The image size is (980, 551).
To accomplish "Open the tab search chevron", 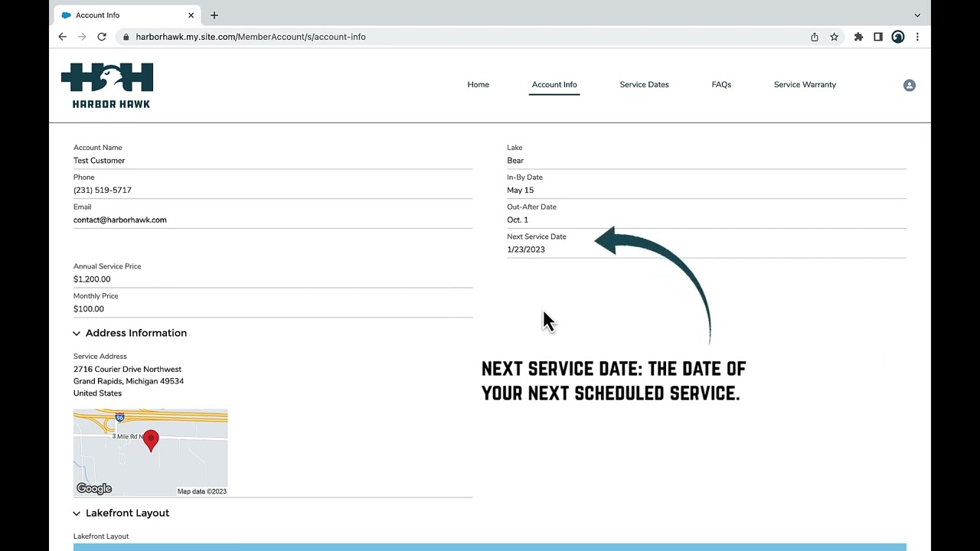I will pyautogui.click(x=917, y=15).
